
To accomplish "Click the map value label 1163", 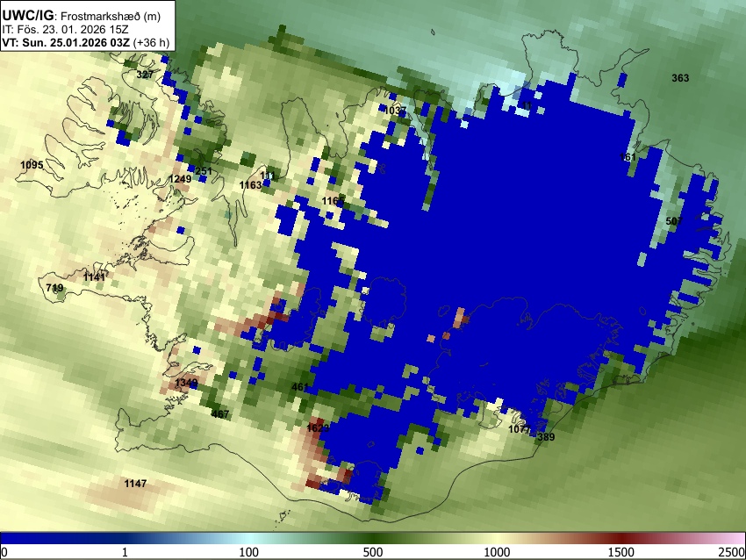I will point(251,185).
